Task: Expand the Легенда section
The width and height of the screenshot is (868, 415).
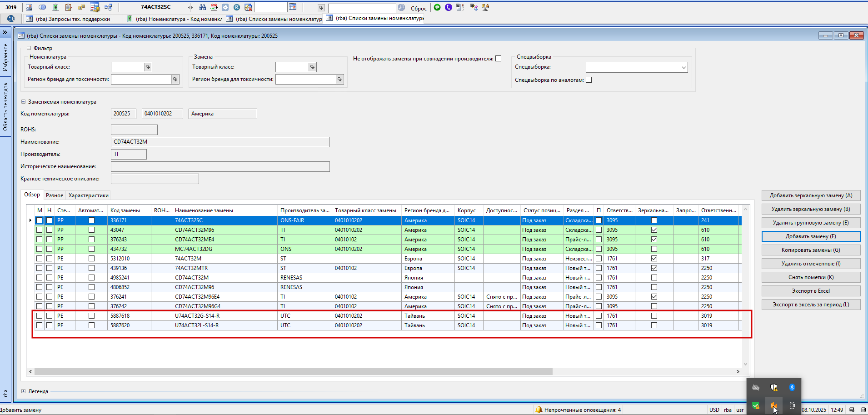Action: point(24,391)
